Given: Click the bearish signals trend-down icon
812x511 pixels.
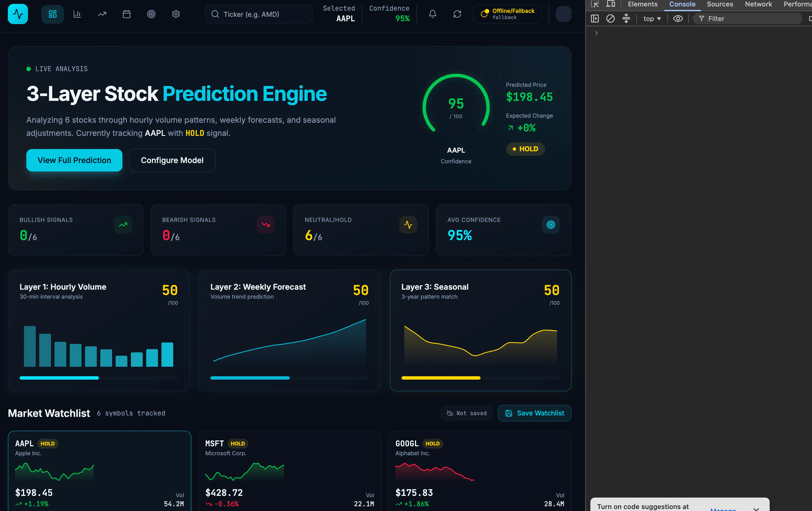Looking at the screenshot, I should [266, 224].
